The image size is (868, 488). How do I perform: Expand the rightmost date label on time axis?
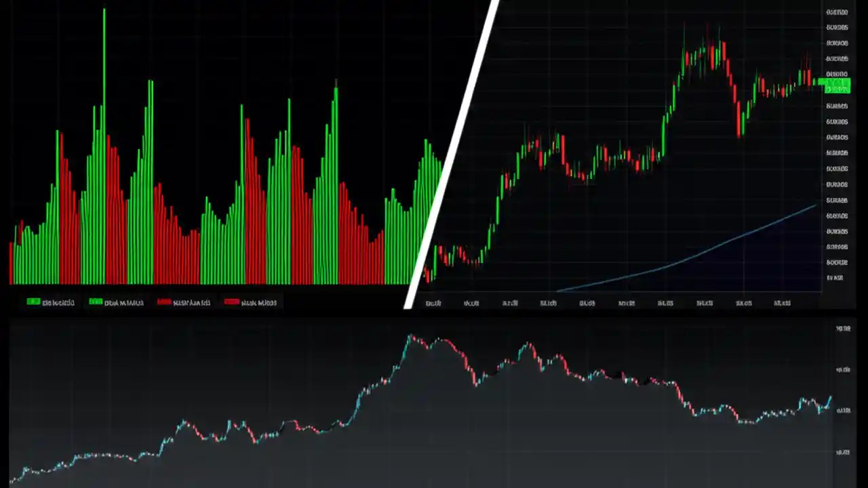(782, 303)
